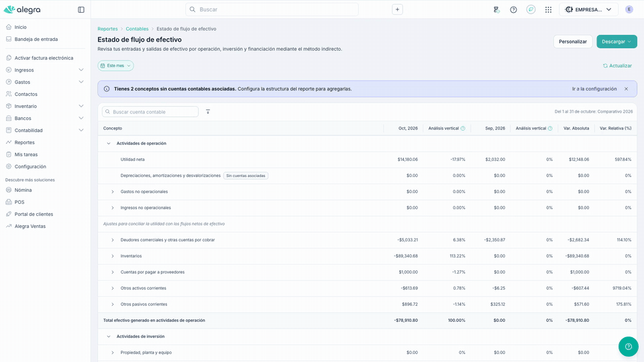Open Activar factura electrónica menu item
This screenshot has height=362, width=644.
point(44,58)
